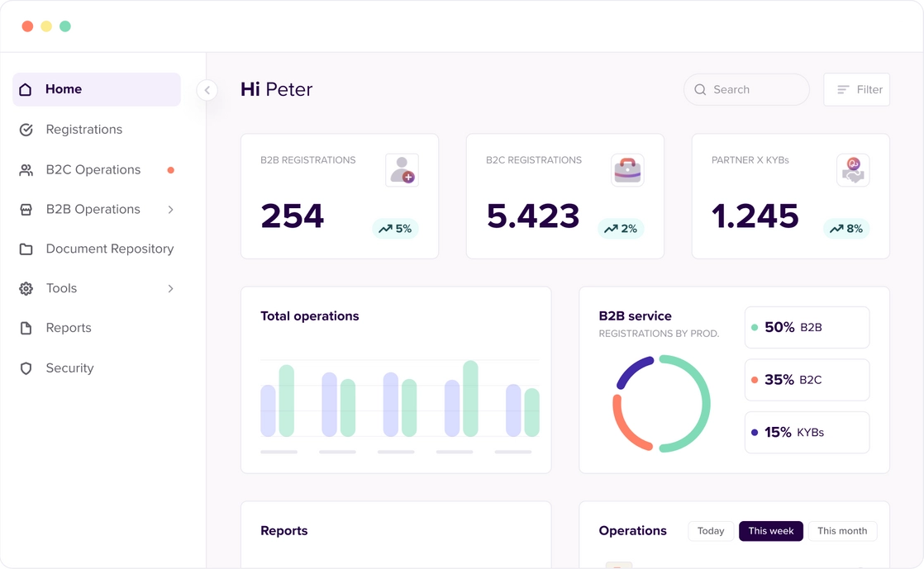
Task: Click the add-user icon on B2B Registrations card
Action: tap(402, 169)
